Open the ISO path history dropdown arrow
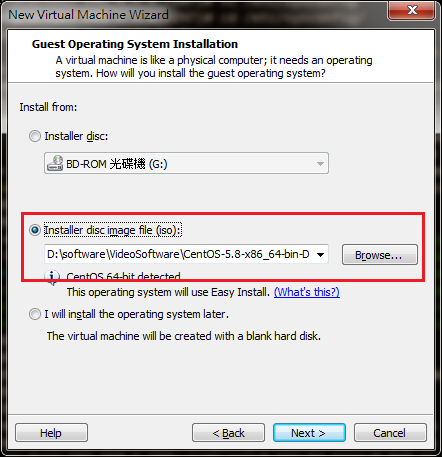The image size is (442, 457). point(320,255)
